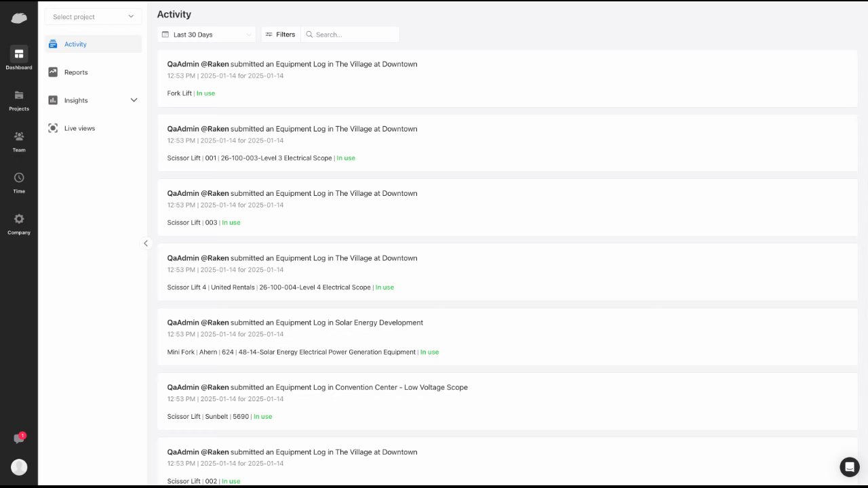Collapse the side navigation panel
This screenshot has width=868, height=488.
pos(145,243)
